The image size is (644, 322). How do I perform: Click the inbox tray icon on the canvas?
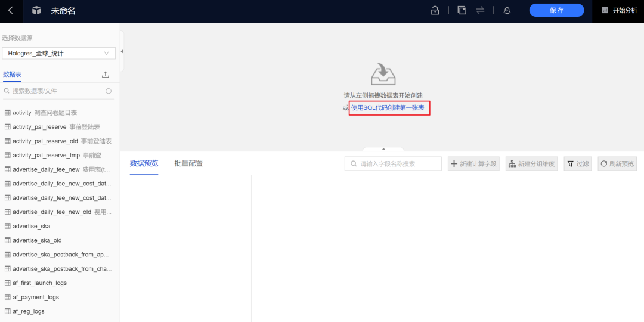coord(383,75)
